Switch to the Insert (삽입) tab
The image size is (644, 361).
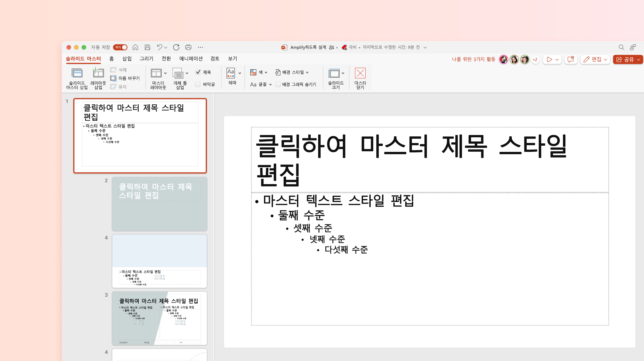click(x=127, y=59)
